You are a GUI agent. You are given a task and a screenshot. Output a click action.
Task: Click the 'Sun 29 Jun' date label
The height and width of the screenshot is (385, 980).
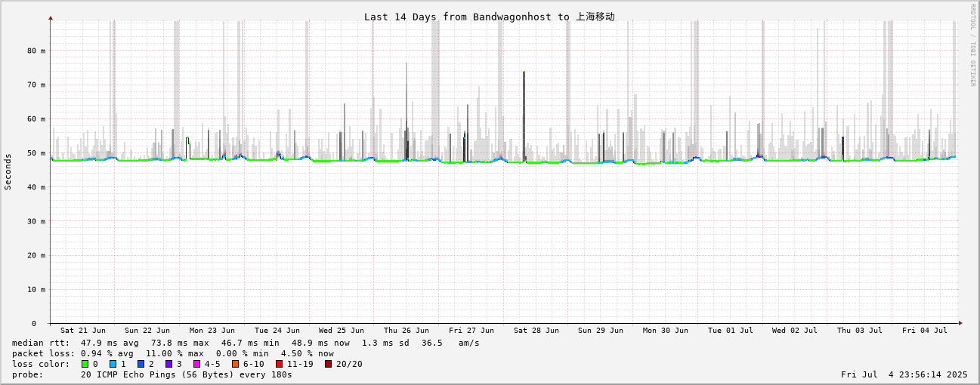click(601, 331)
